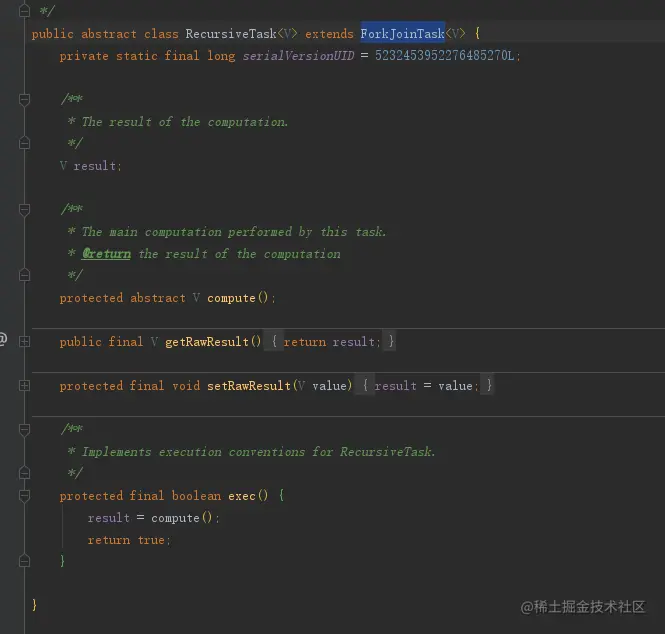The image size is (665, 634).
Task: Collapse the 'The main computation' Javadoc fold start
Action: coord(25,210)
